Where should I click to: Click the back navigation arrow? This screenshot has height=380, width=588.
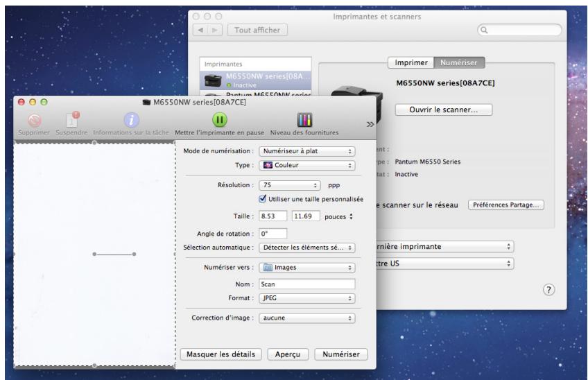pyautogui.click(x=207, y=31)
